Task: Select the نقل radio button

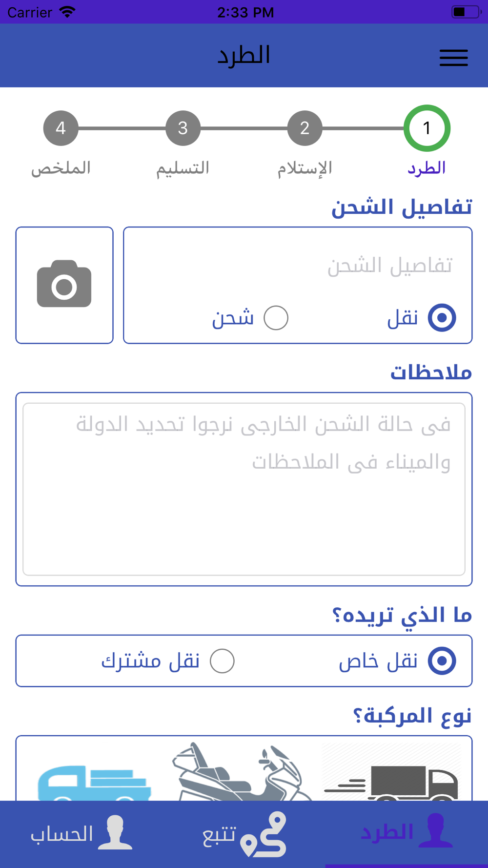Action: point(442,318)
